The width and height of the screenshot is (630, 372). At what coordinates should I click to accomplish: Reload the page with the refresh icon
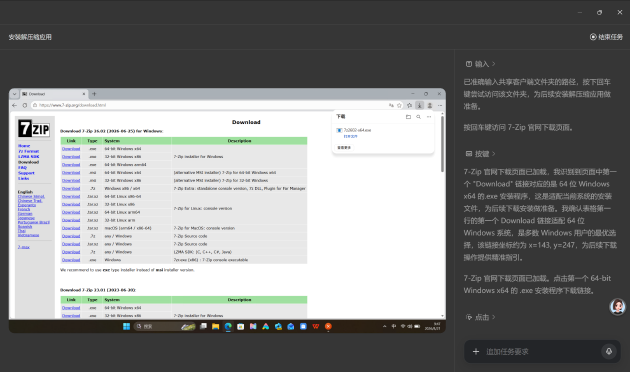click(25, 105)
